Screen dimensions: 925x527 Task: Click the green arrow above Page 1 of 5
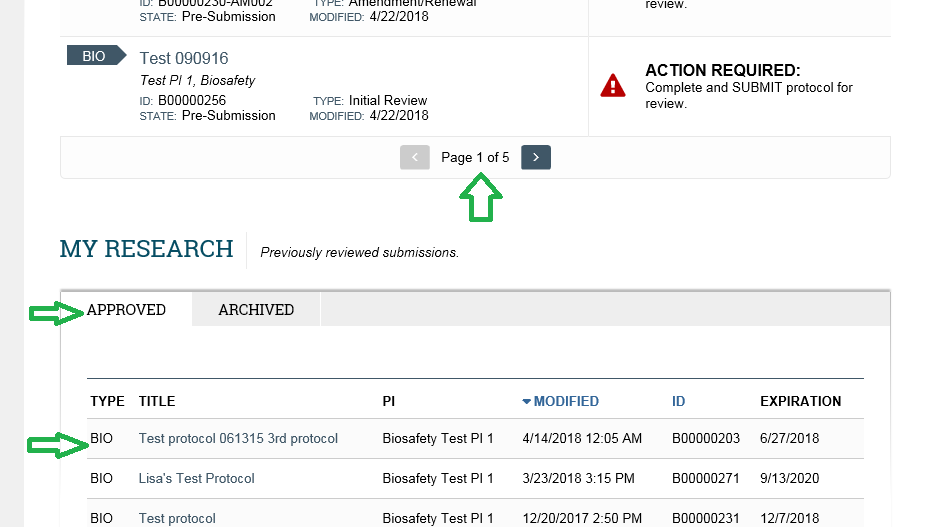[x=481, y=197]
